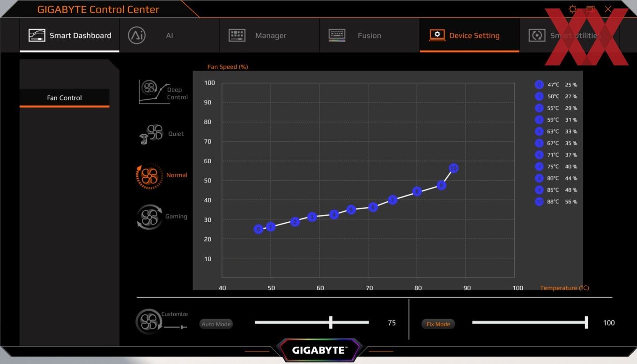Viewport: 637px width, 364px height.
Task: Click curve point 10 at top of curve
Action: [453, 168]
